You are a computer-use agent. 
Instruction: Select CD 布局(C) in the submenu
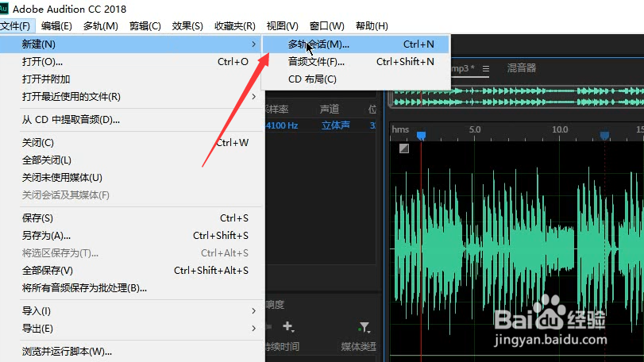(356, 79)
